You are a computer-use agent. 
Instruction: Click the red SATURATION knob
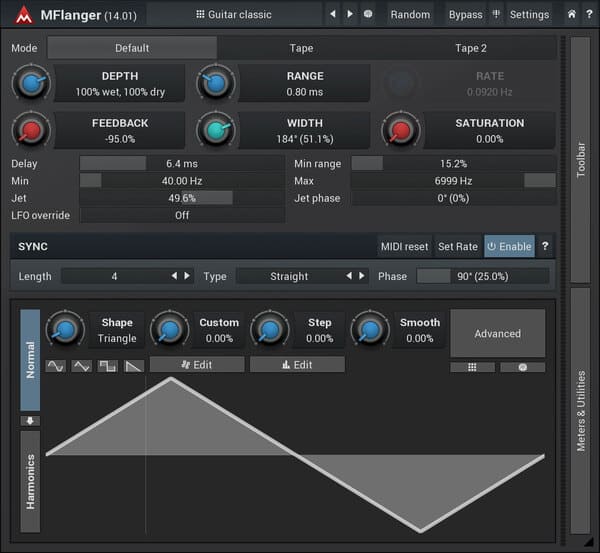pyautogui.click(x=401, y=131)
